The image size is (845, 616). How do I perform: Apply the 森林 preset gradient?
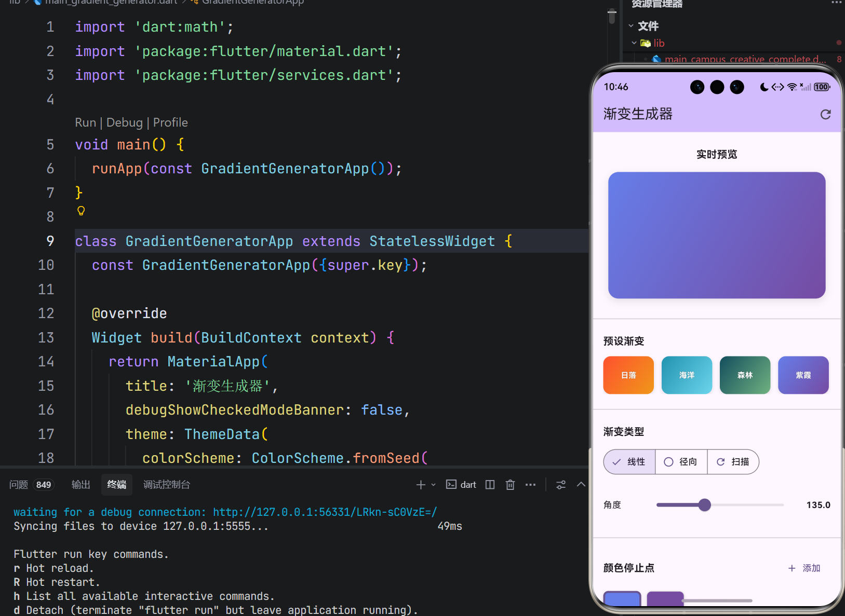point(745,375)
